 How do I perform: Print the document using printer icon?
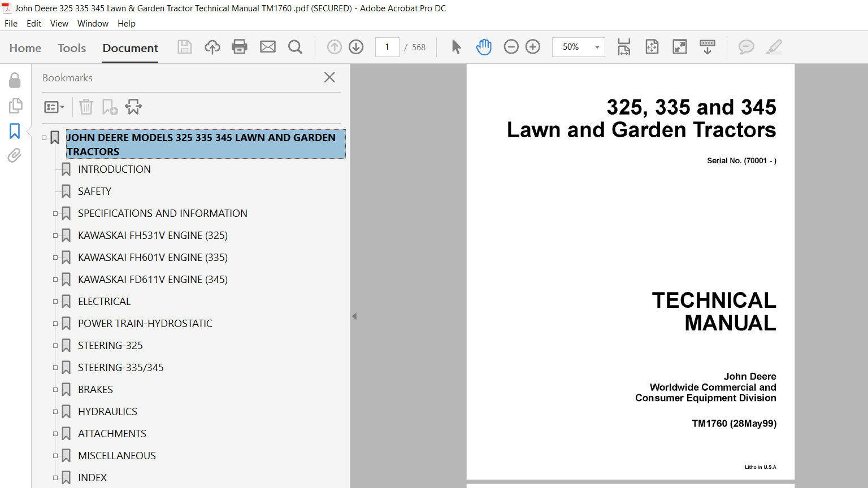click(240, 47)
